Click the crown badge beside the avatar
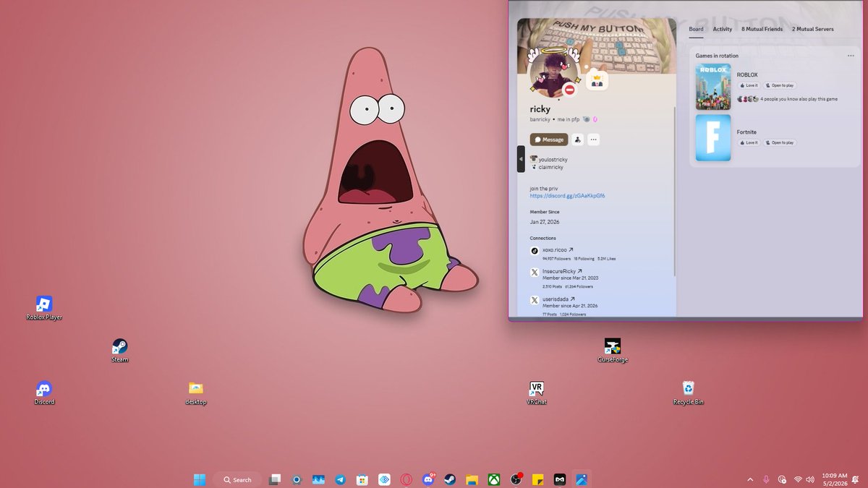The width and height of the screenshot is (868, 488). tap(597, 79)
